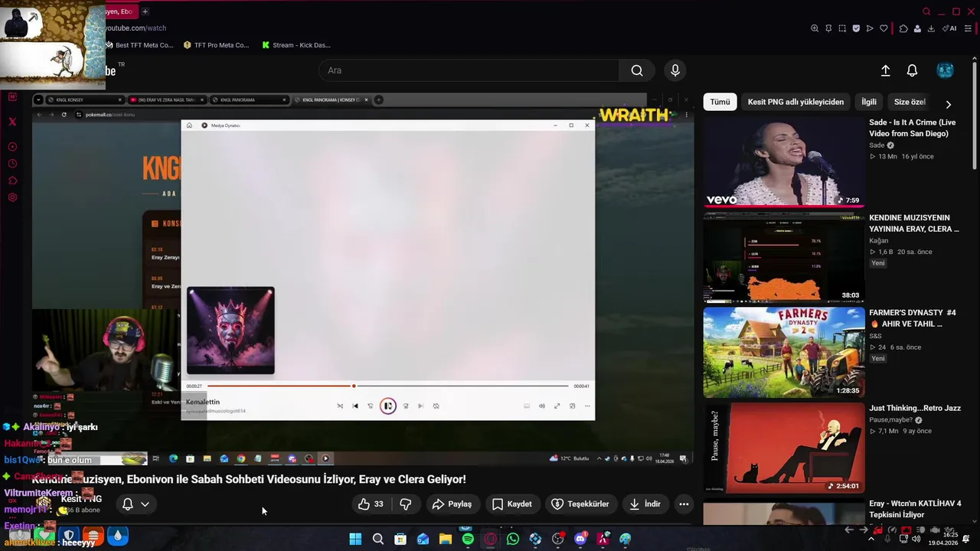Click the send/flow arrow toolbar icon
980x551 pixels.
(x=870, y=28)
